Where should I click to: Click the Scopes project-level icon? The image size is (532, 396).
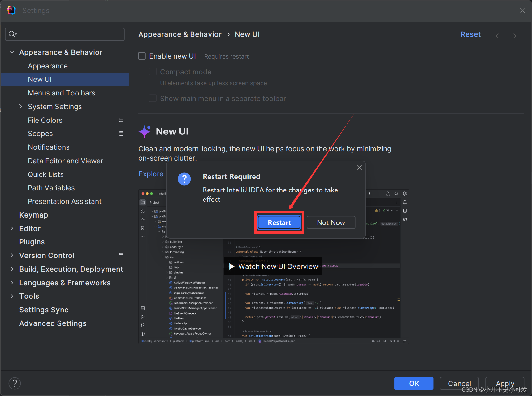121,134
